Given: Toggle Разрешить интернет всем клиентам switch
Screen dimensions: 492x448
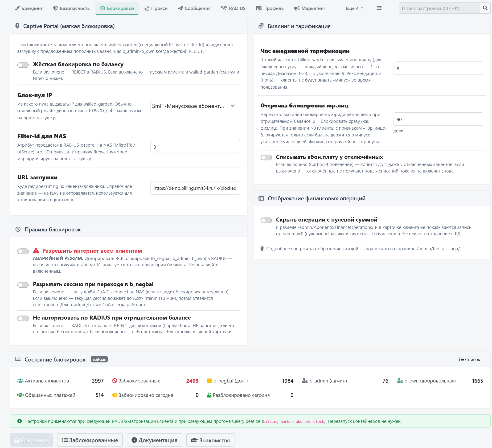Looking at the screenshot, I should coord(23,251).
